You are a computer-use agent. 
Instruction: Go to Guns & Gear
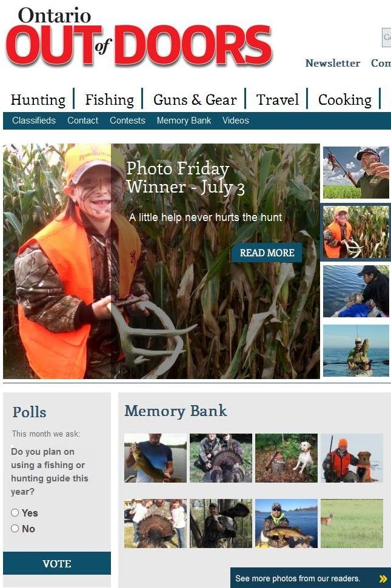pyautogui.click(x=195, y=100)
